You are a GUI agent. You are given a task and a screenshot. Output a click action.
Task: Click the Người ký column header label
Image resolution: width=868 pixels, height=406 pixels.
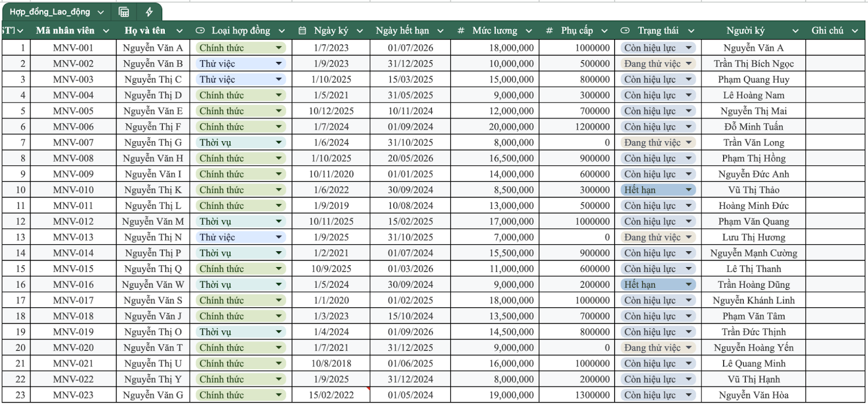[745, 31]
